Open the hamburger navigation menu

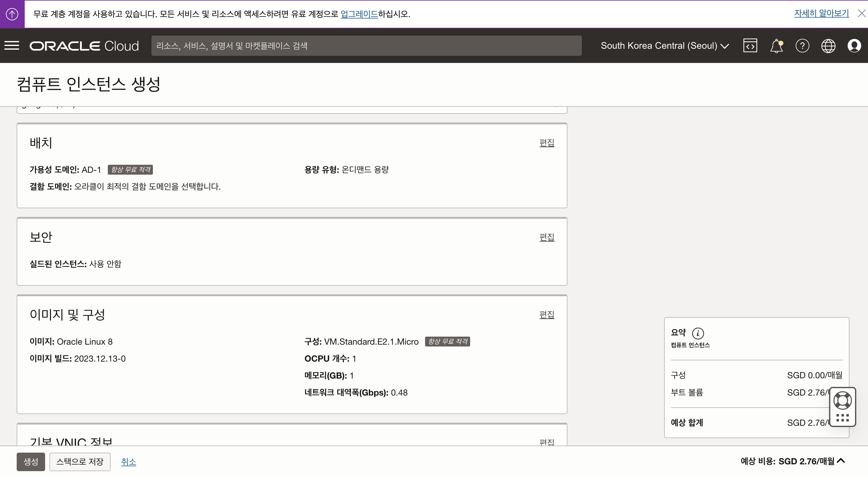(12, 45)
